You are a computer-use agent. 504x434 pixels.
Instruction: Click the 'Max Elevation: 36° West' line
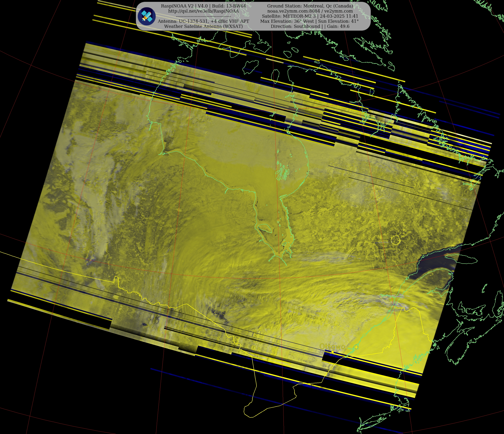tap(309, 21)
